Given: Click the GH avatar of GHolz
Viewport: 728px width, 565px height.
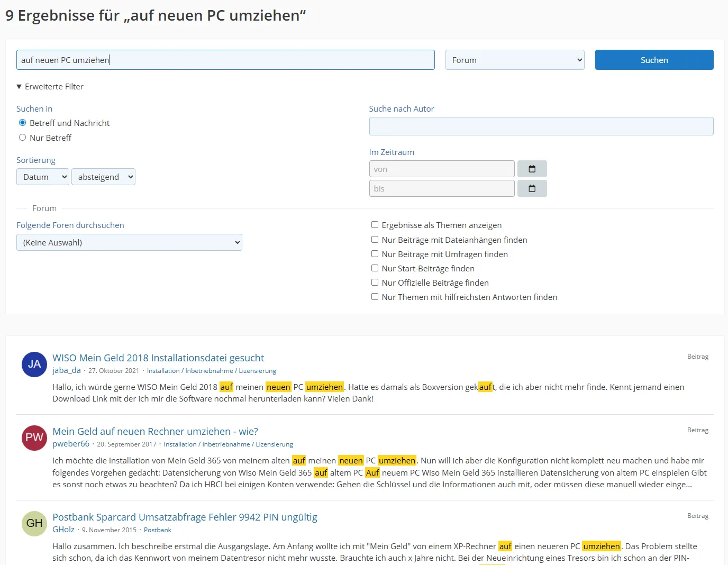Looking at the screenshot, I should (34, 523).
